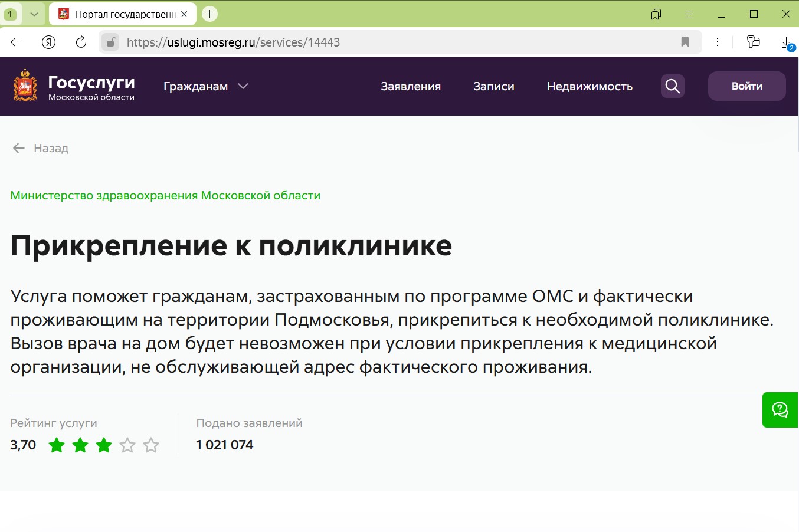799x532 pixels.
Task: Select the Записи navigation item
Action: click(x=493, y=86)
